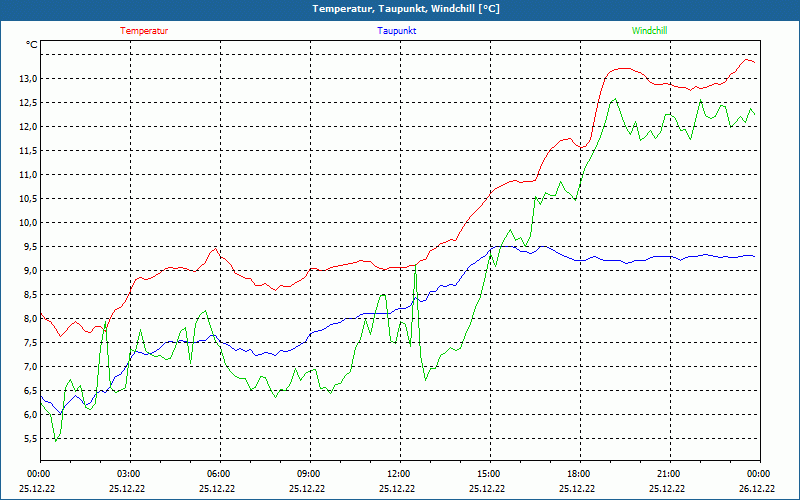Click the 9,5 y-axis value
The image size is (800, 500).
[30, 246]
